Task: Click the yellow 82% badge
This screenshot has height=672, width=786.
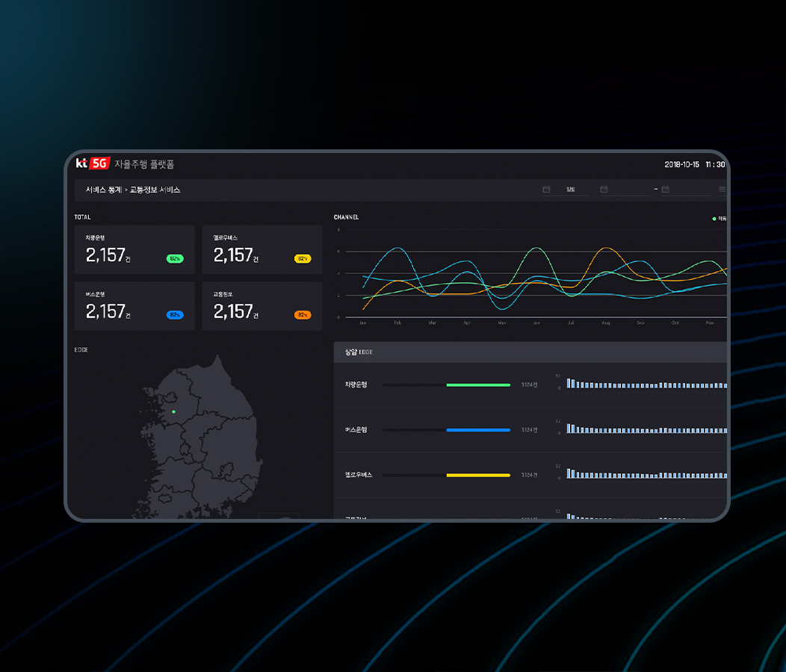Action: click(303, 258)
